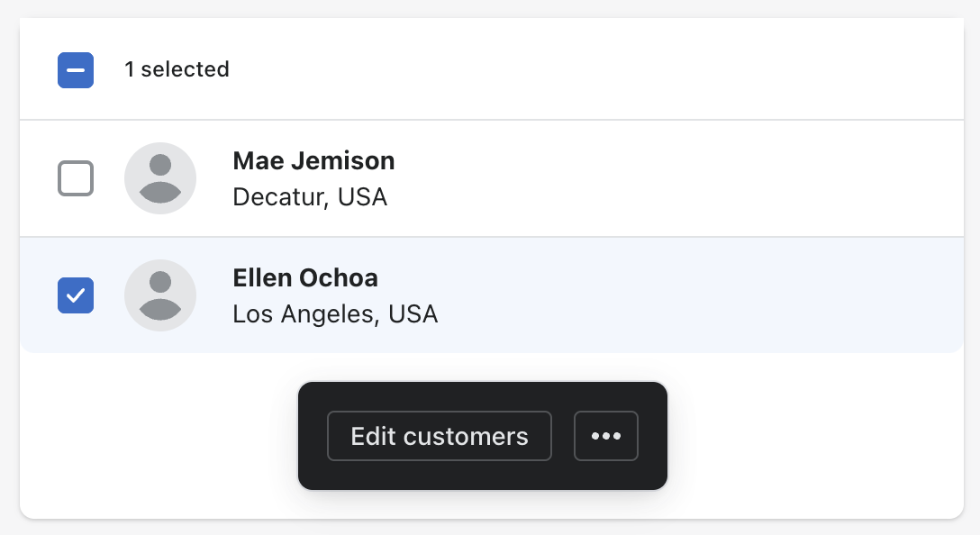
Task: Click the "1 selected" label
Action: (x=177, y=69)
